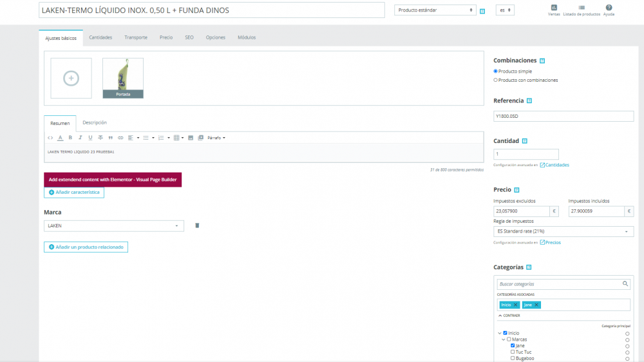
Task: Open the alignment options dropdown arrow
Action: [x=138, y=138]
